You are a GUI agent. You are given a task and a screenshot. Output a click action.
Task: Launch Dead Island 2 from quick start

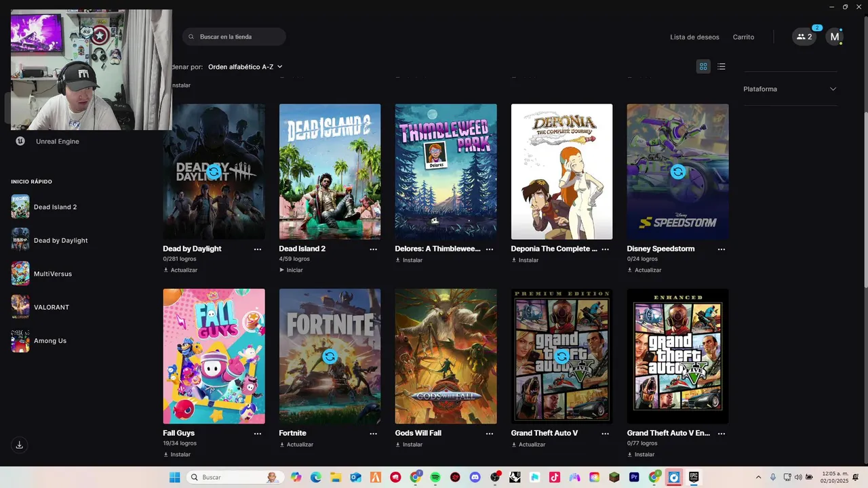(44, 207)
